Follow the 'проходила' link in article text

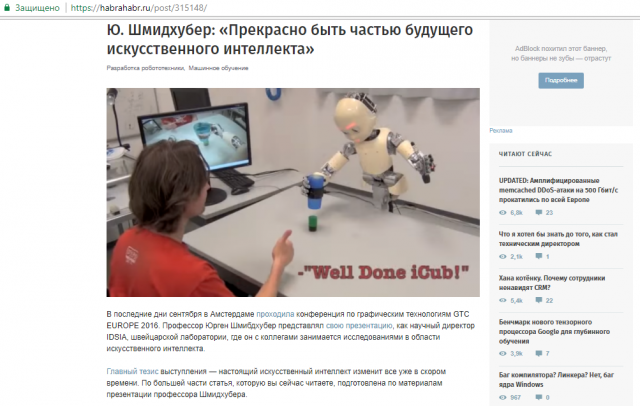pyautogui.click(x=275, y=314)
